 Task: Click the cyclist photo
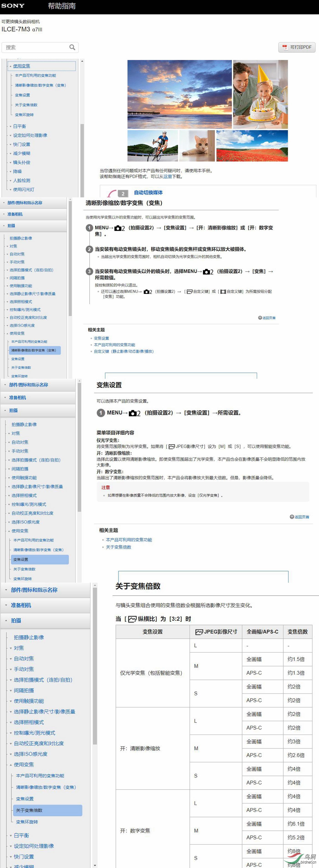click(x=153, y=146)
